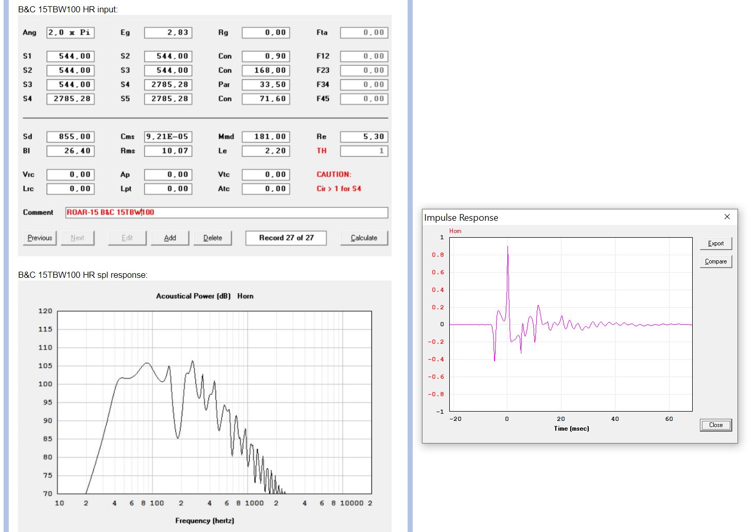Click the Cms field 9,21E-05
This screenshot has height=532, width=756.
coord(168,137)
